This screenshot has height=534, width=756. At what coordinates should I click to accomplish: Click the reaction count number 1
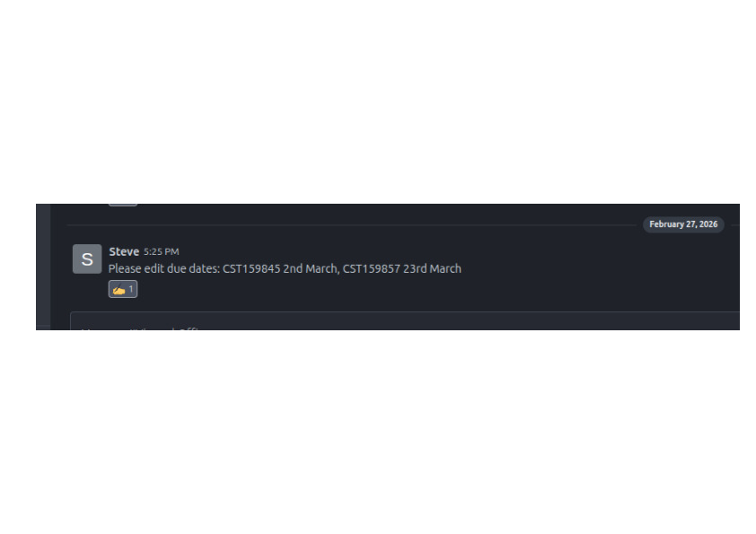(131, 289)
